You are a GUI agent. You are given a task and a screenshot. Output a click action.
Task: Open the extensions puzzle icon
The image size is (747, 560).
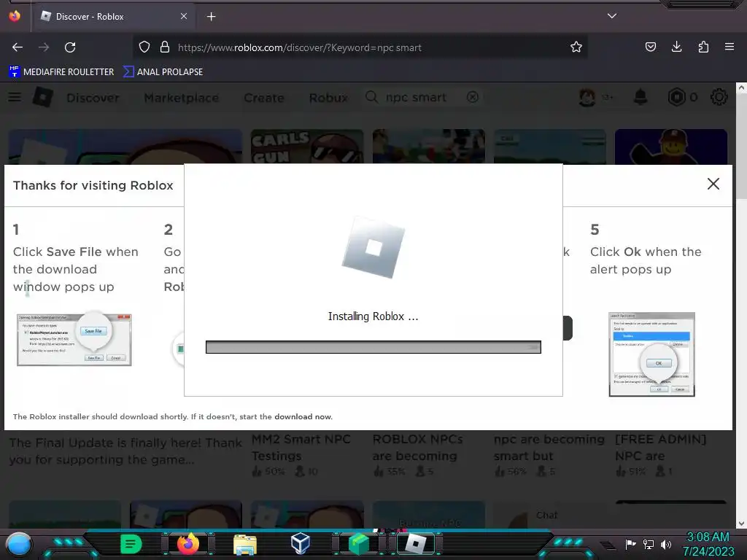[703, 47]
